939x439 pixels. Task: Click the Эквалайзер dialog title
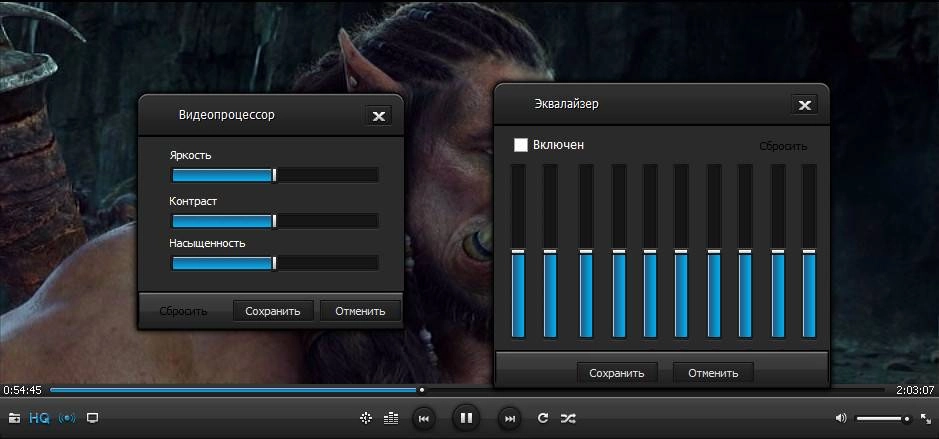point(566,104)
